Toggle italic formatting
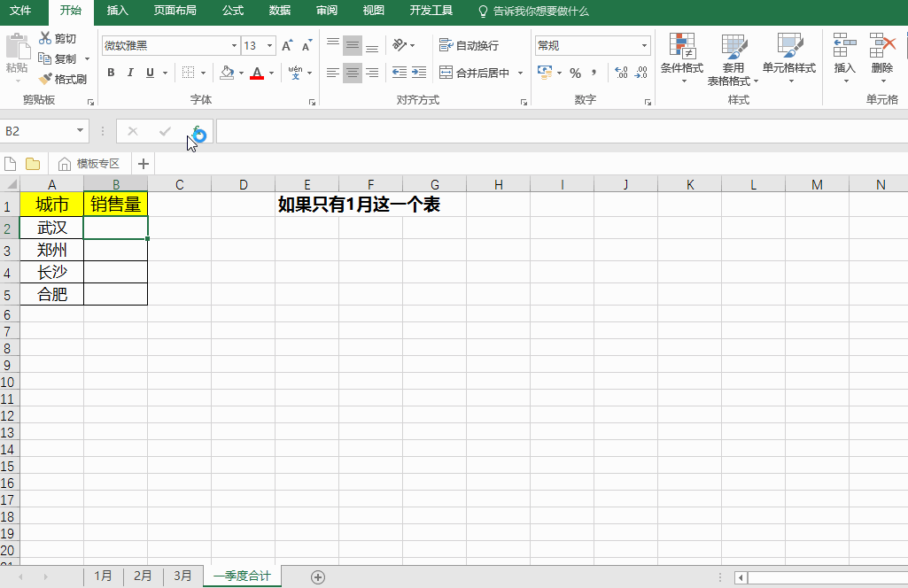The image size is (908, 588). [130, 73]
